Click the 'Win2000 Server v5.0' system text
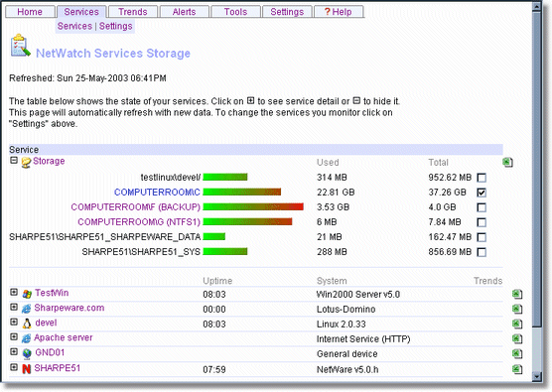 tap(358, 294)
